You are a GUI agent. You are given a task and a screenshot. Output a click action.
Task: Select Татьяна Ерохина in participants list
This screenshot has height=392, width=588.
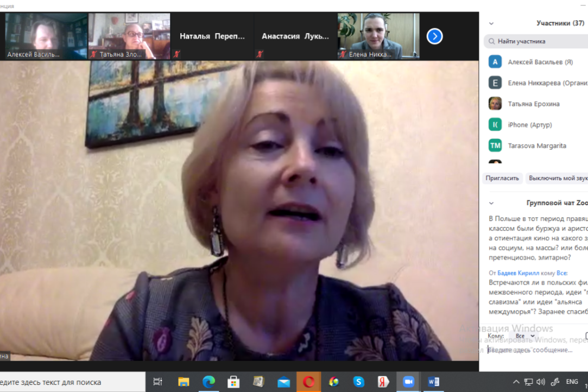tap(533, 104)
